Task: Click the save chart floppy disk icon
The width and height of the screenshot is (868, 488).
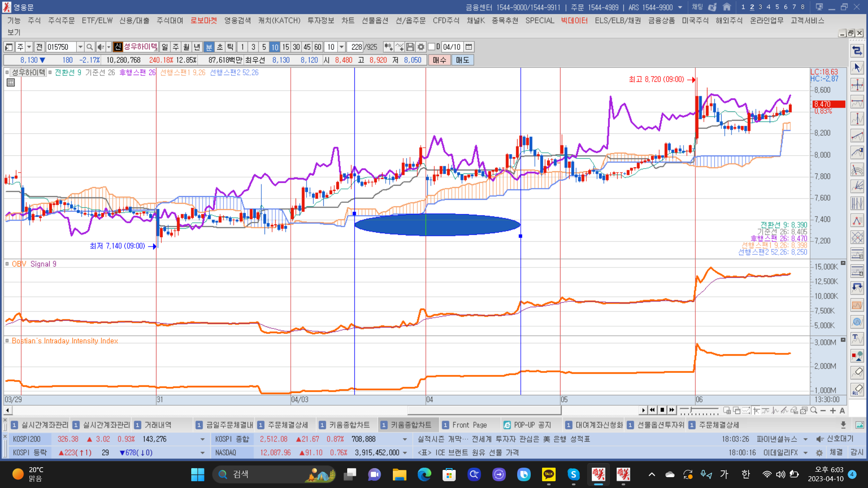Action: (x=410, y=47)
